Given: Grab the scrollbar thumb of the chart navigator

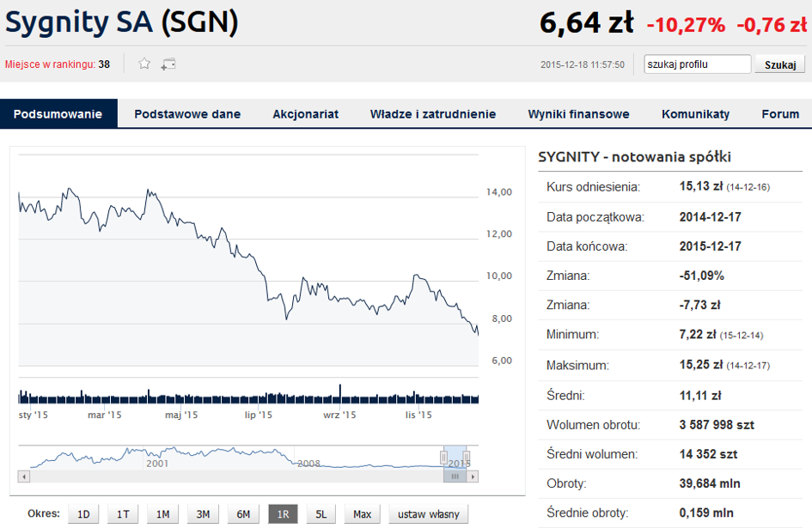Looking at the screenshot, I should coord(455,476).
